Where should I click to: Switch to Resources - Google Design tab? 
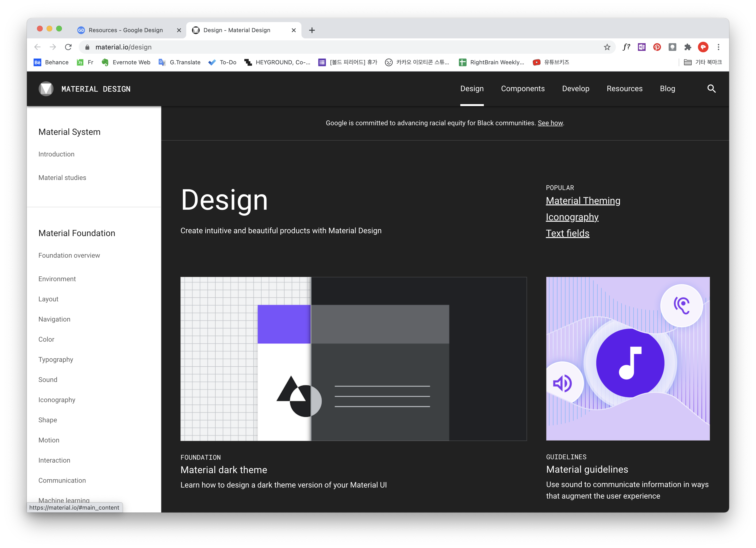coord(126,30)
